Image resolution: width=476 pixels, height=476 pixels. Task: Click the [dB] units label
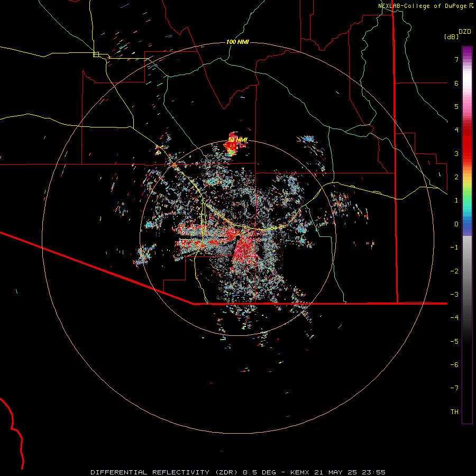[x=451, y=36]
